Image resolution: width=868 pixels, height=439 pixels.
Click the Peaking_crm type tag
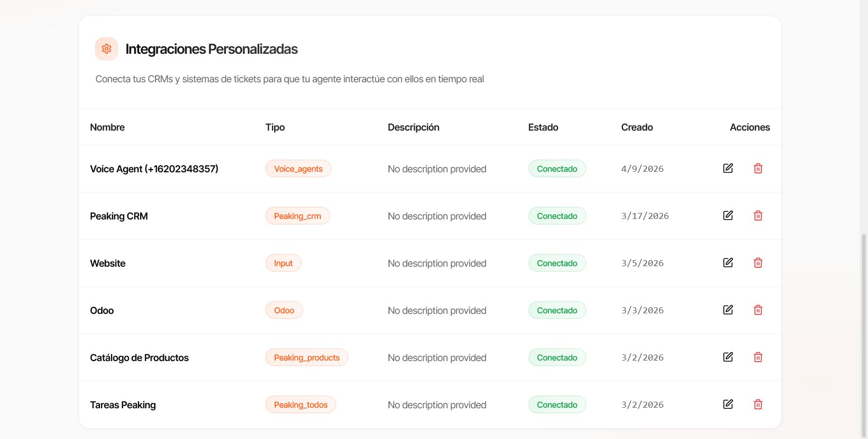(x=298, y=216)
